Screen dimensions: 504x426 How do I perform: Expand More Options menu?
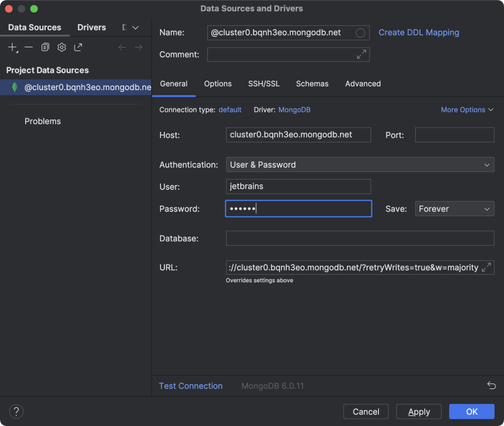pyautogui.click(x=467, y=110)
